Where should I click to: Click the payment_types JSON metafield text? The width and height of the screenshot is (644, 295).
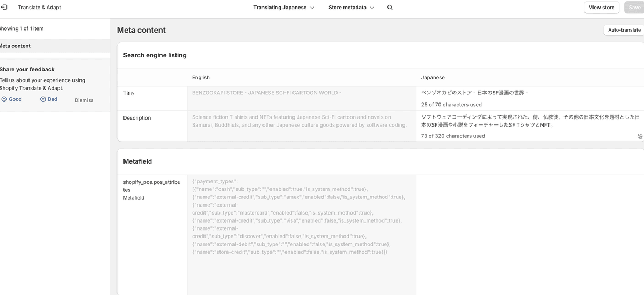point(299,217)
